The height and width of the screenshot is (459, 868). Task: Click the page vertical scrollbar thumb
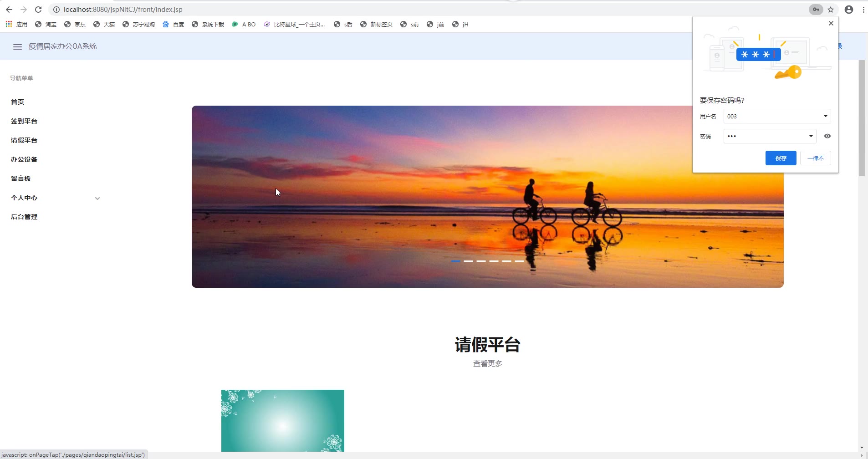(862, 118)
